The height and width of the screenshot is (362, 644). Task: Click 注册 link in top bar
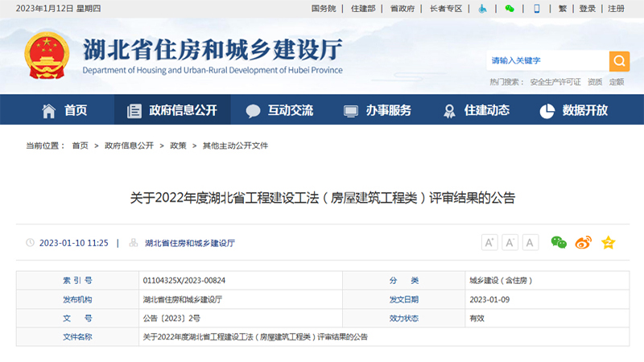[616, 9]
